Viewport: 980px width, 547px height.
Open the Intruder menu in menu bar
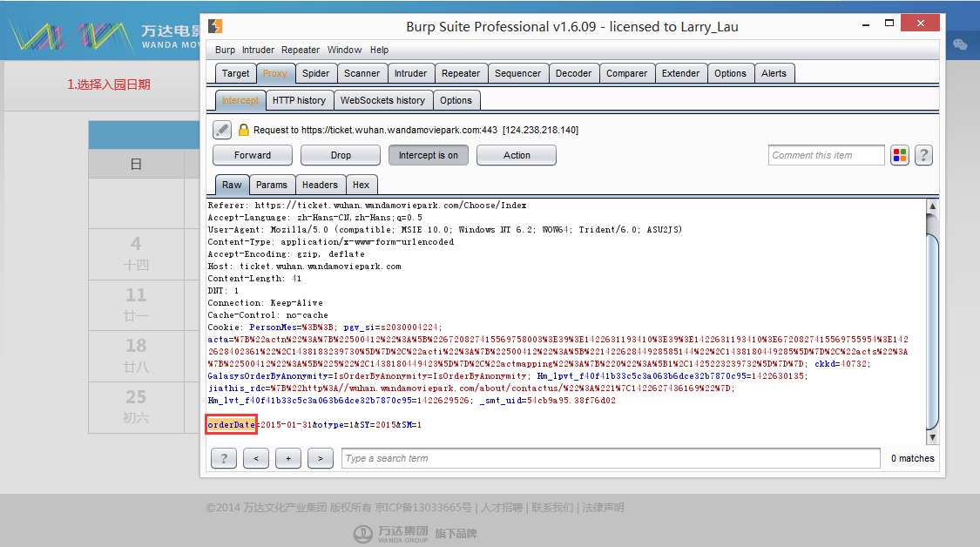pyautogui.click(x=258, y=50)
